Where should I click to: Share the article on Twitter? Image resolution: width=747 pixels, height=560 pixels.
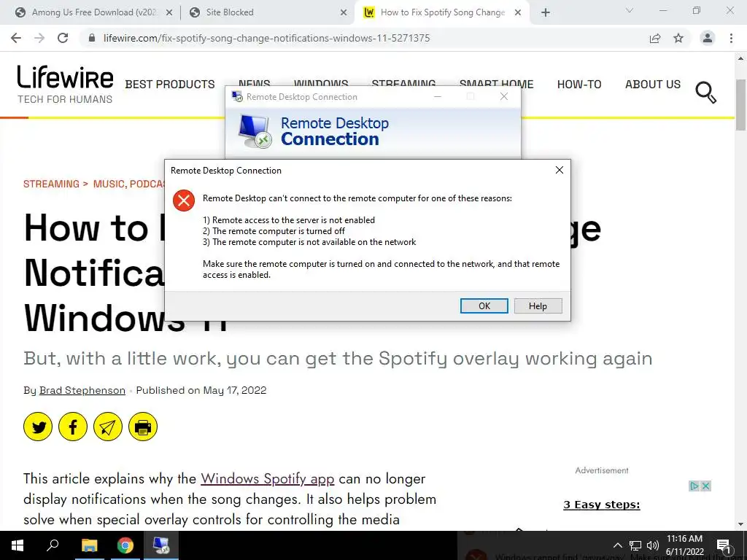tap(38, 427)
